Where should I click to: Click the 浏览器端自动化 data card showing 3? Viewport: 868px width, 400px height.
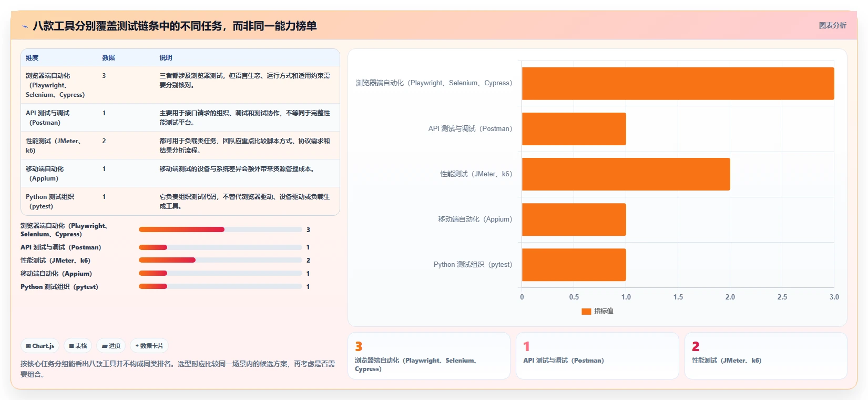(429, 356)
